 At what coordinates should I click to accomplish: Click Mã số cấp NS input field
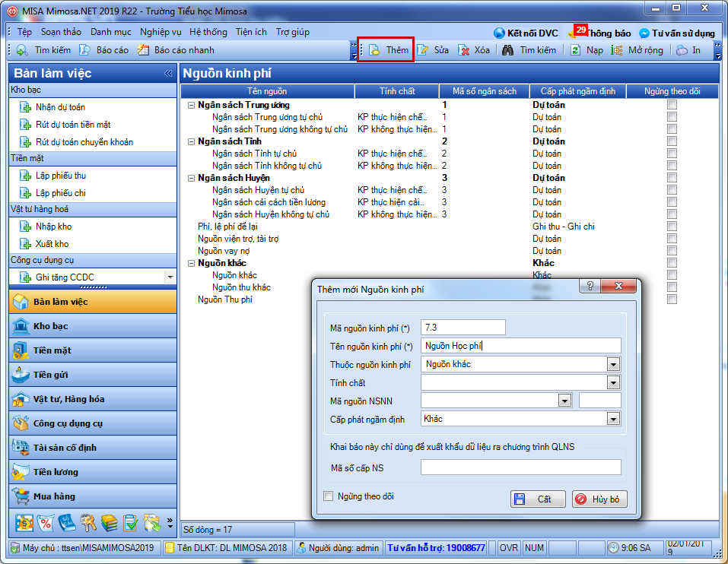(521, 467)
